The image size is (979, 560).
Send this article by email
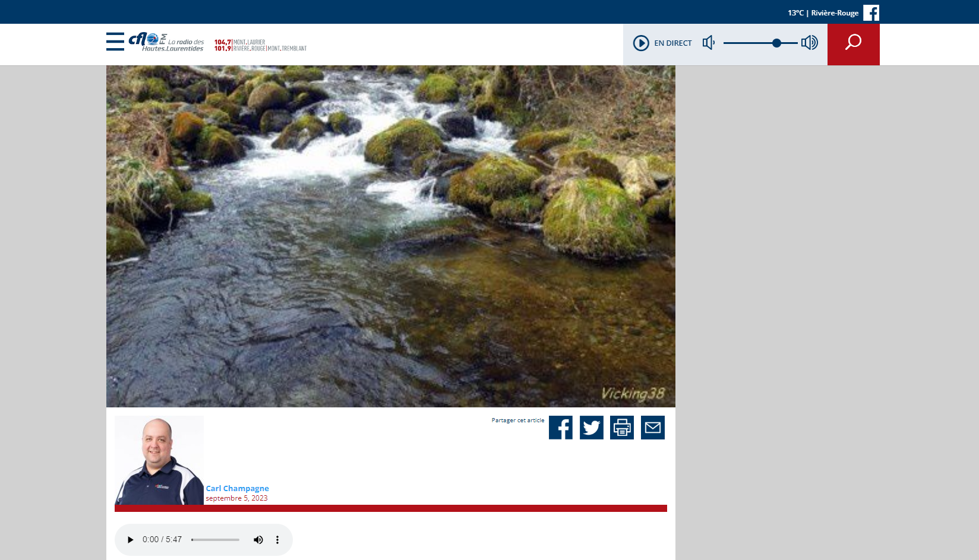(x=653, y=428)
